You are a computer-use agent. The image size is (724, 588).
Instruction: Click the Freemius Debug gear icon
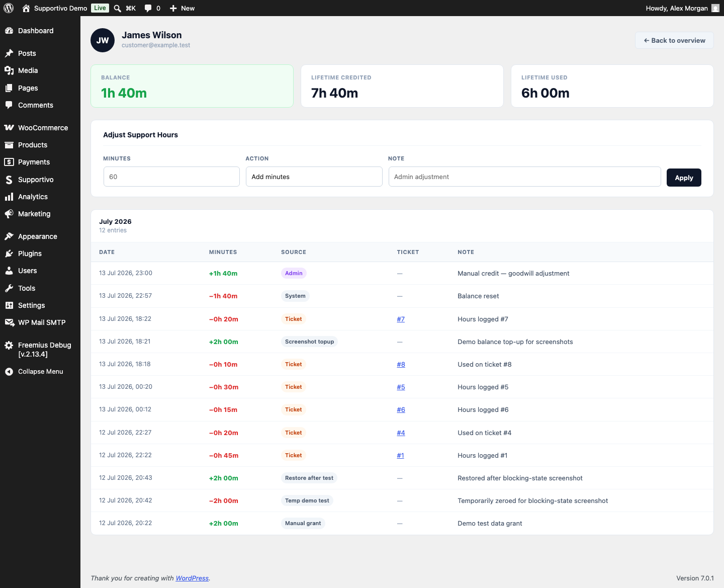pos(9,345)
